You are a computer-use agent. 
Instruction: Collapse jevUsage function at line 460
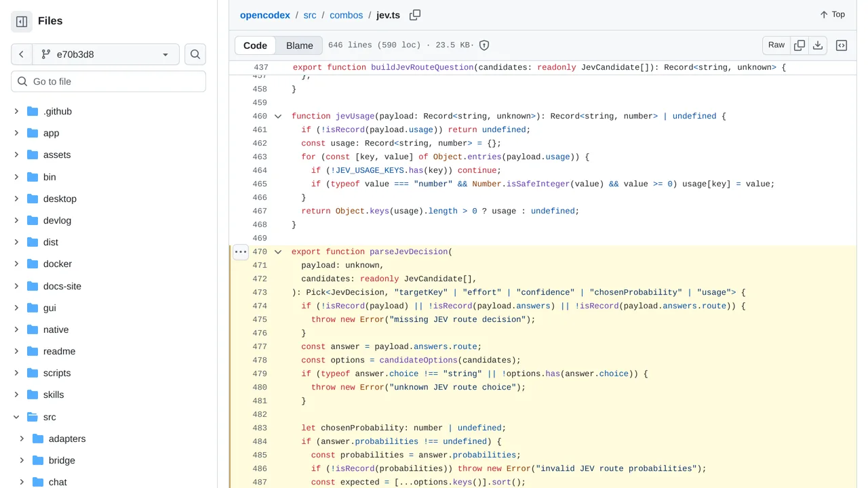click(278, 117)
